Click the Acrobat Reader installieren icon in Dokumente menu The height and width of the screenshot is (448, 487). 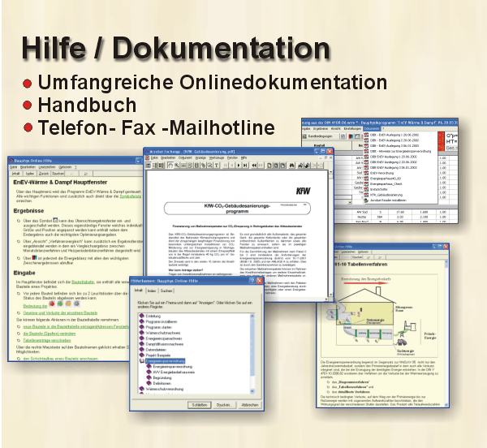pyautogui.click(x=366, y=200)
